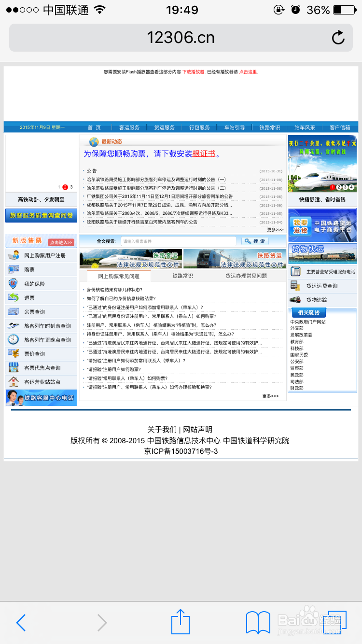
Task: Select slide 3 in left carousel
Action: [x=71, y=187]
